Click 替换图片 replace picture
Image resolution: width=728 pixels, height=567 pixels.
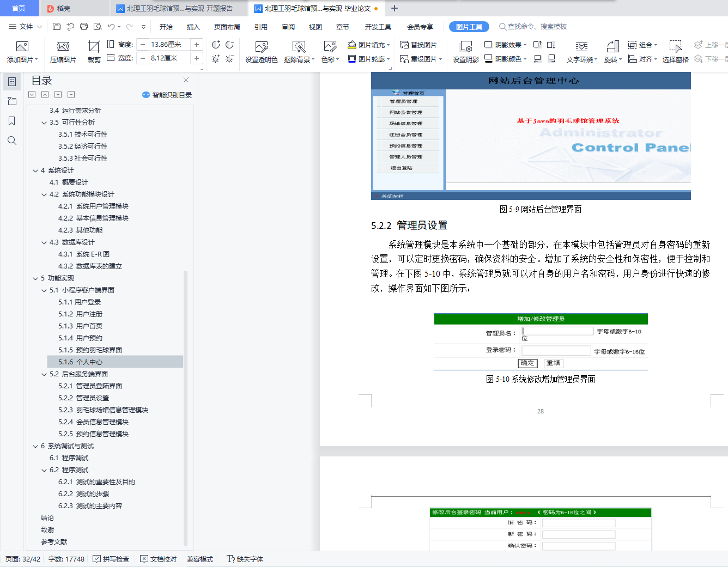pyautogui.click(x=418, y=45)
